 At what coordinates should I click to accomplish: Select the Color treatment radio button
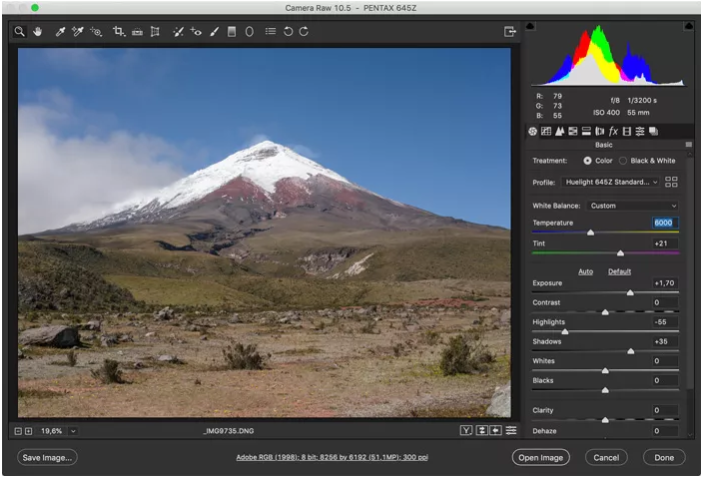[587, 160]
